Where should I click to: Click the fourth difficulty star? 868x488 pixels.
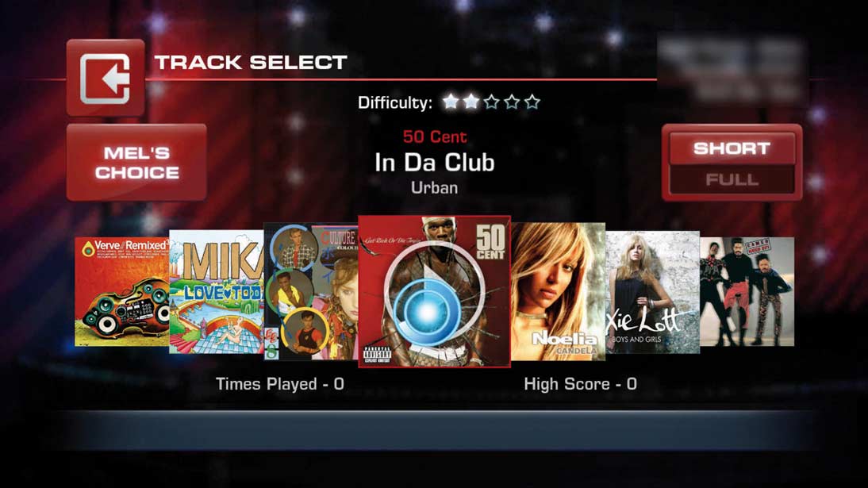click(x=512, y=102)
